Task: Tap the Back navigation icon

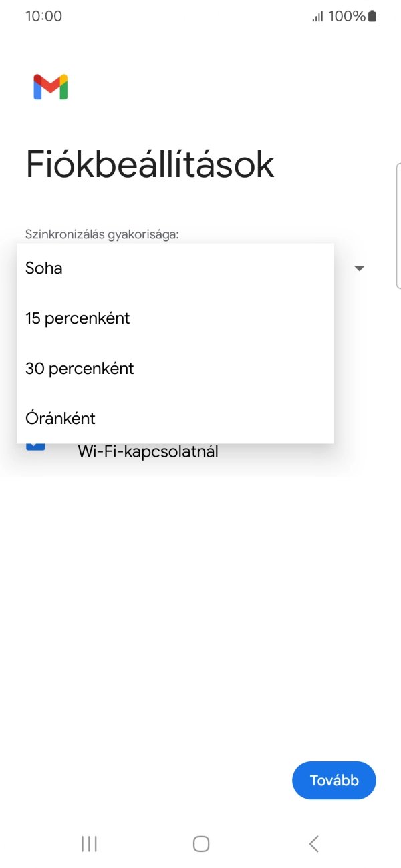Action: point(313,843)
